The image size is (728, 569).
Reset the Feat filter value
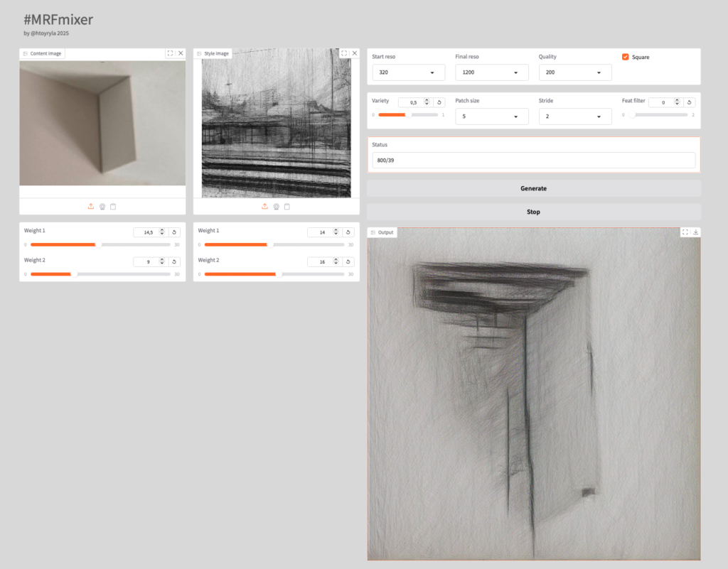(689, 102)
